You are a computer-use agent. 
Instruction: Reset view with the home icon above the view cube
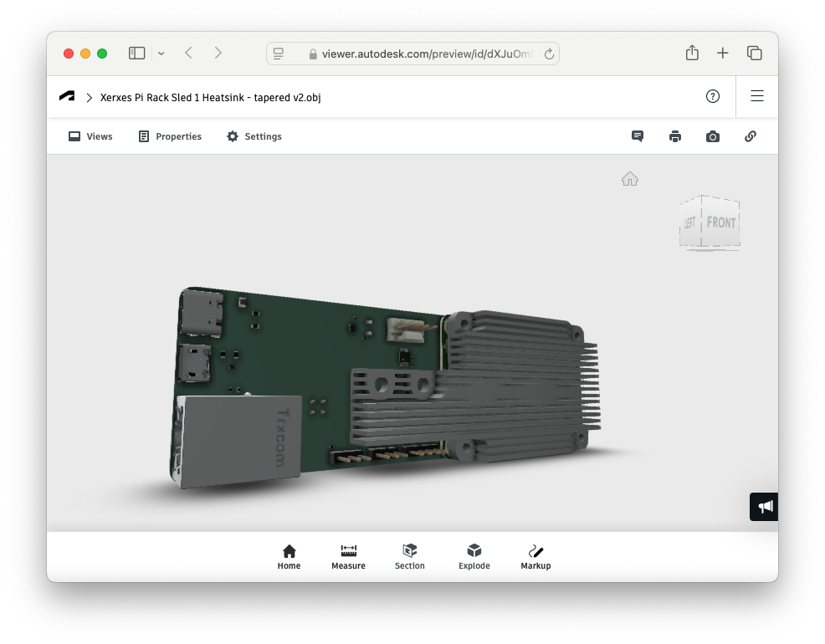630,179
